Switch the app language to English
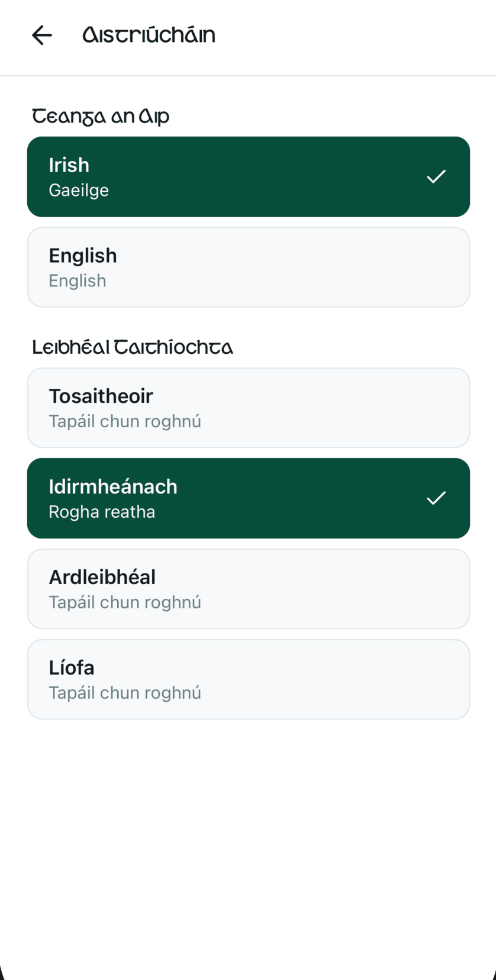496x980 pixels. point(249,267)
